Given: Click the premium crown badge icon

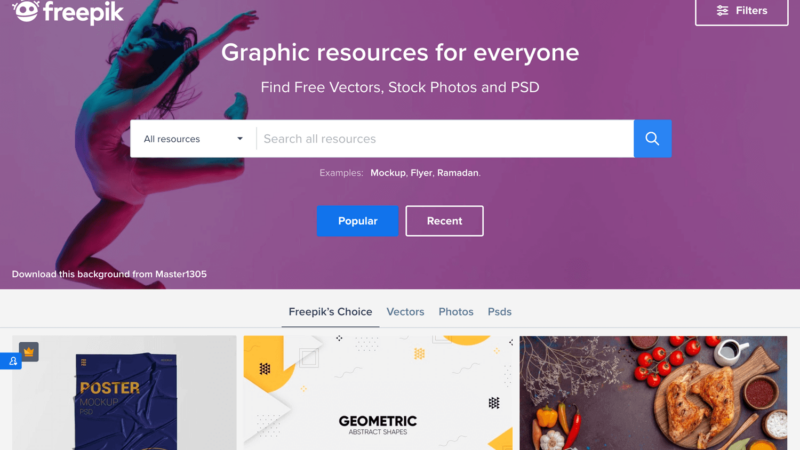Looking at the screenshot, I should tap(29, 352).
